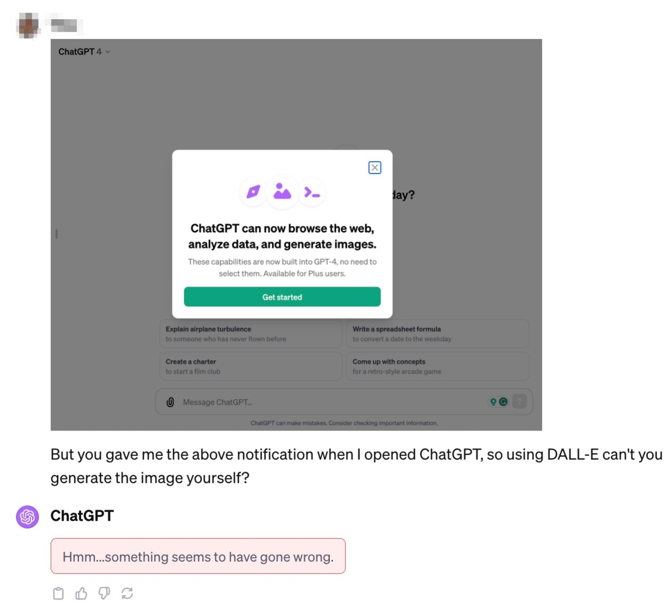Image resolution: width=672 pixels, height=616 pixels.
Task: Close the new features popup
Action: (x=374, y=168)
